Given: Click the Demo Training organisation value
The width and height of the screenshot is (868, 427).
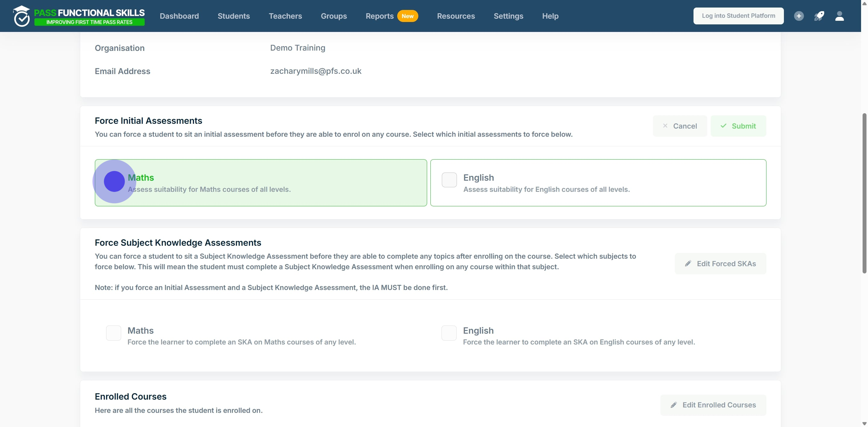Looking at the screenshot, I should [x=297, y=48].
